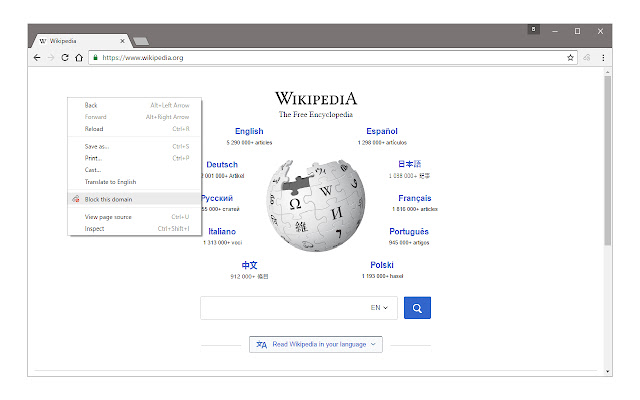This screenshot has width=640, height=400.
Task: Click the domain blocker extension icon in toolbar
Action: pyautogui.click(x=587, y=58)
